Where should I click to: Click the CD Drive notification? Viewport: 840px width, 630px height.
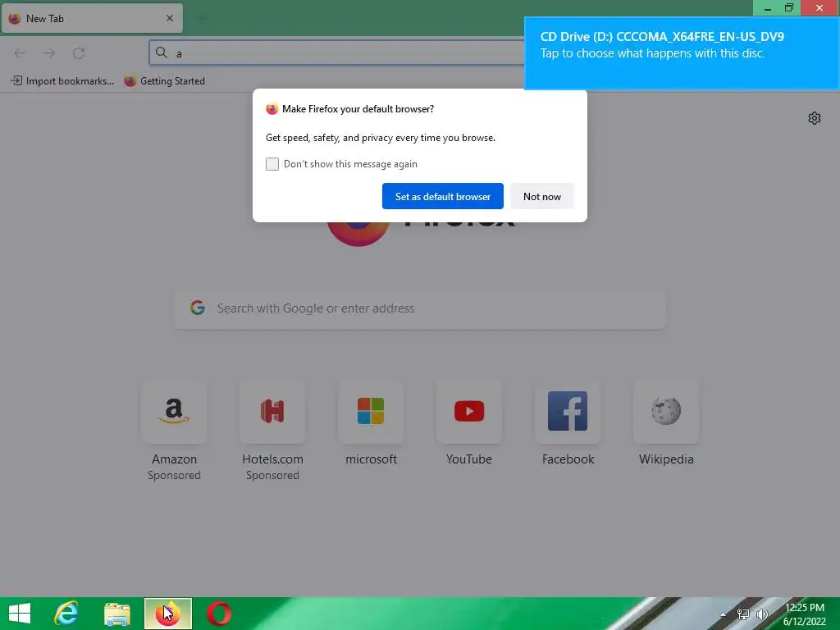click(682, 52)
